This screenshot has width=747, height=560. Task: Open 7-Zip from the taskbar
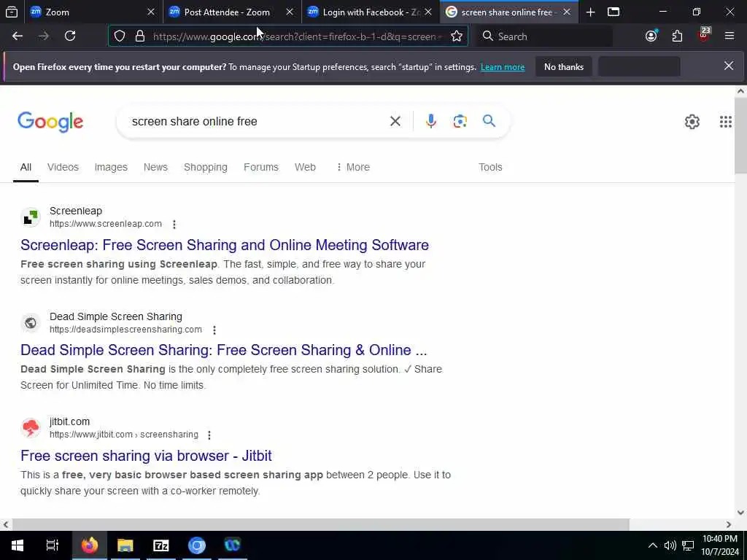[161, 545]
